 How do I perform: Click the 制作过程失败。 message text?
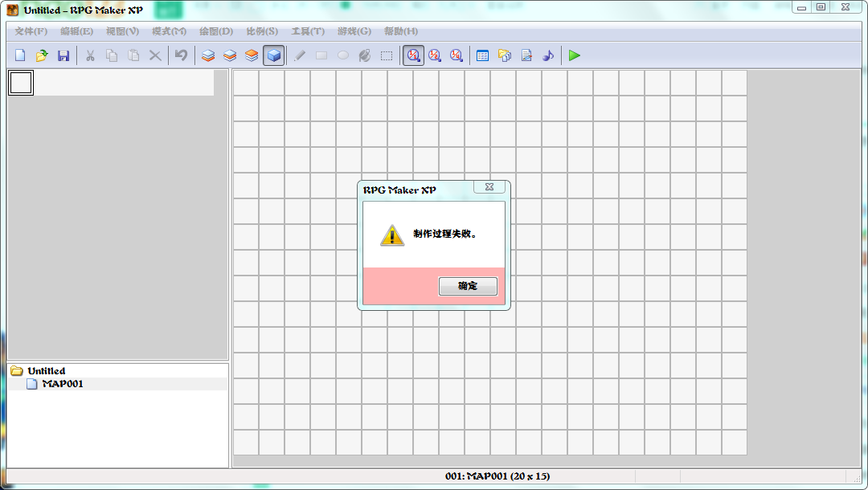click(x=445, y=234)
